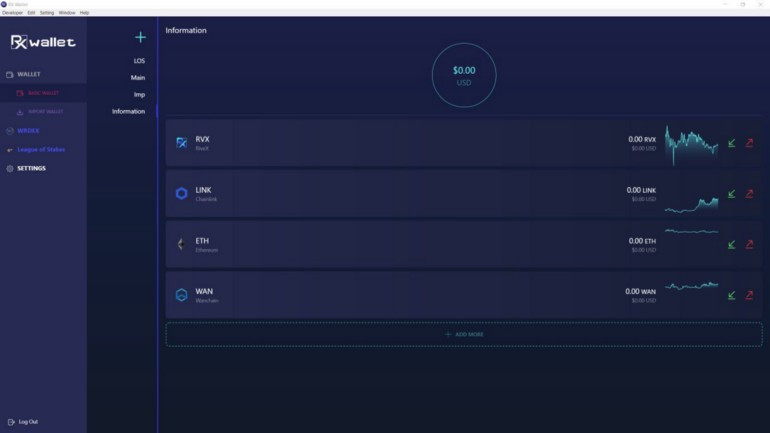Click the ADD MORE button
This screenshot has width=770, height=433.
[x=464, y=334]
